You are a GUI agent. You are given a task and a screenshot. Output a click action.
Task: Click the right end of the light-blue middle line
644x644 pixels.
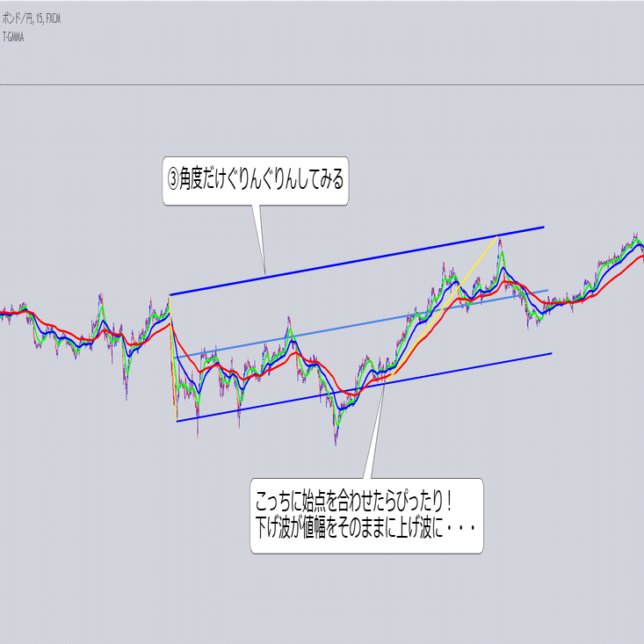[x=548, y=290]
